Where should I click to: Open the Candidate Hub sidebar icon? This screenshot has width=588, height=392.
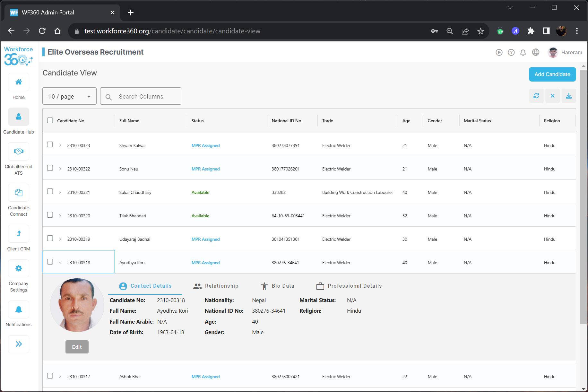coord(19,117)
